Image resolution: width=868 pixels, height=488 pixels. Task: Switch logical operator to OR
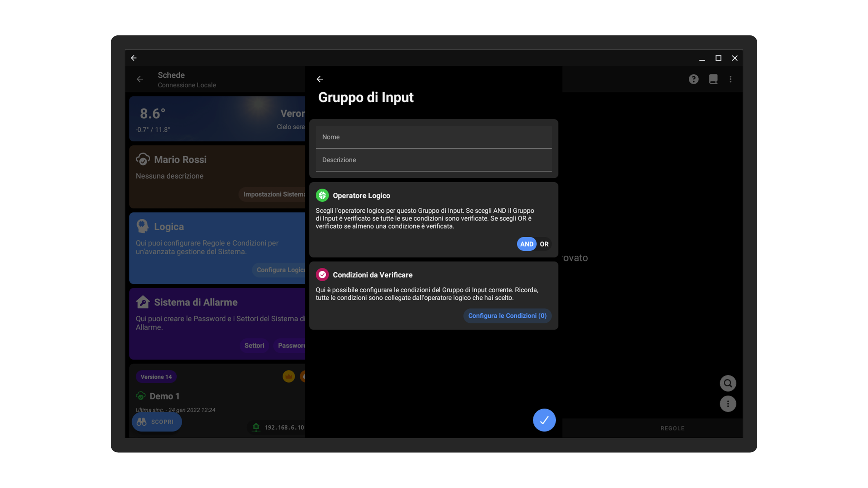(x=544, y=244)
